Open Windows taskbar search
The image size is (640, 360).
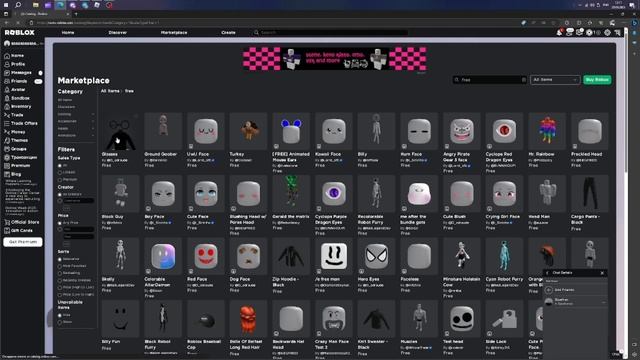point(18,5)
